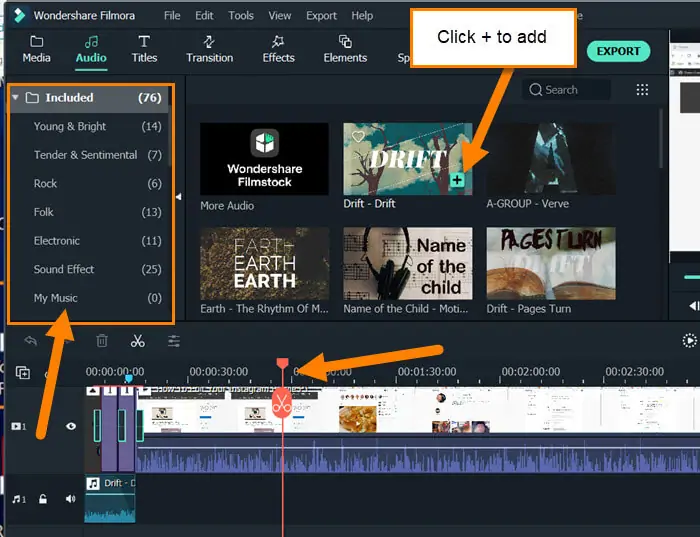The width and height of the screenshot is (700, 537).
Task: Select the Electronic category
Action: (x=91, y=241)
